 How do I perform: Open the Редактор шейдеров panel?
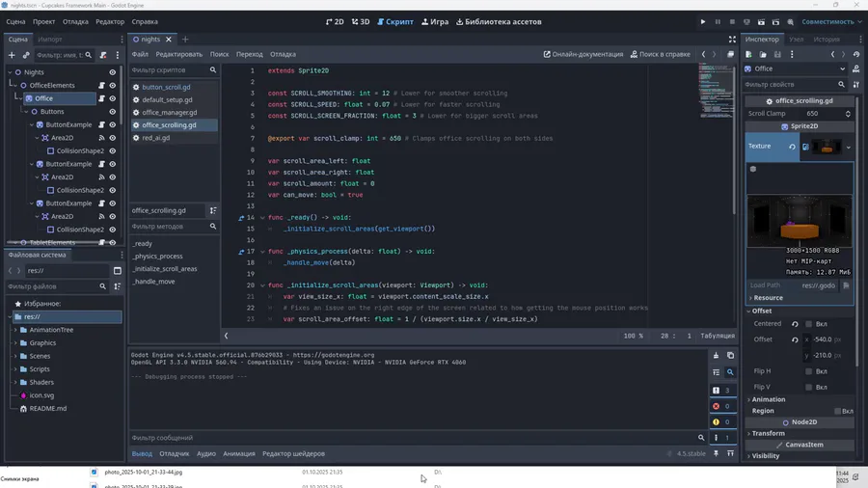(x=293, y=453)
